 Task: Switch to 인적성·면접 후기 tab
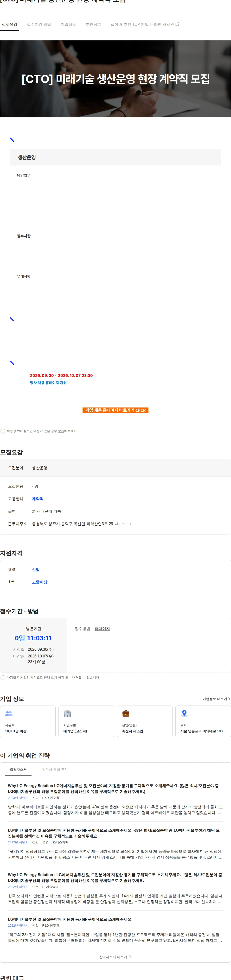tap(55, 769)
